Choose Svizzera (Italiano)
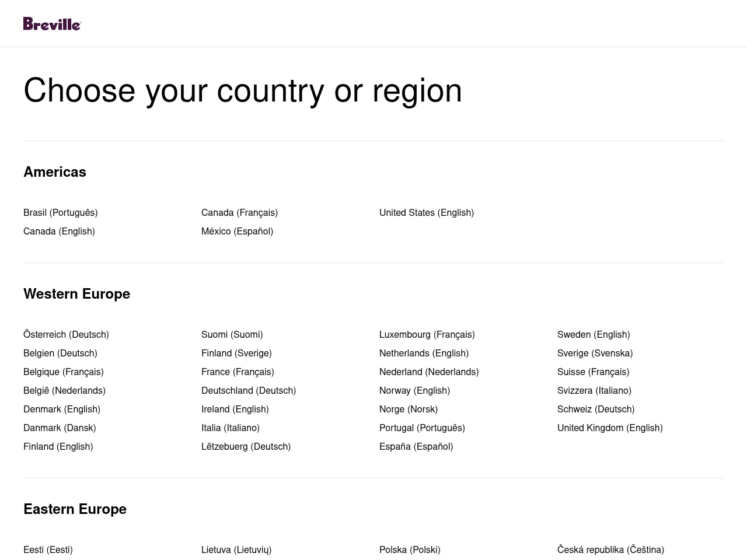This screenshot has height=560, width=747. [594, 391]
